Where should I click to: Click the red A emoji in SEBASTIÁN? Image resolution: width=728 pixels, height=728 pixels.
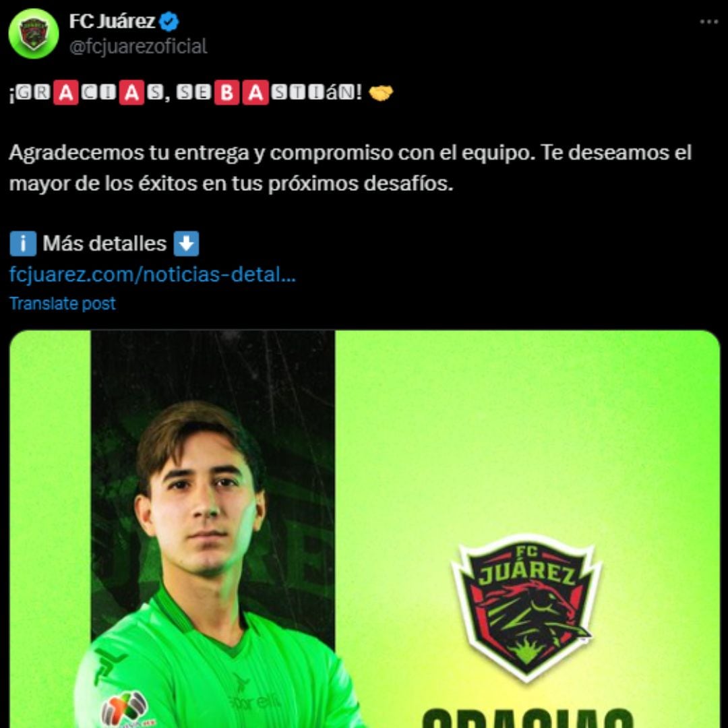point(255,93)
